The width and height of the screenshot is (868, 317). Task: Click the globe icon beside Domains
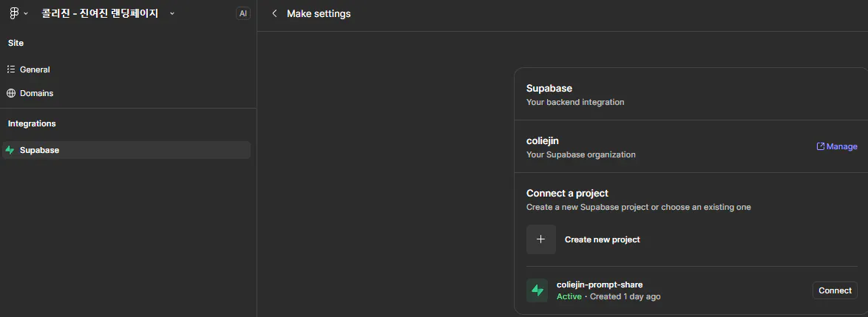[x=11, y=93]
